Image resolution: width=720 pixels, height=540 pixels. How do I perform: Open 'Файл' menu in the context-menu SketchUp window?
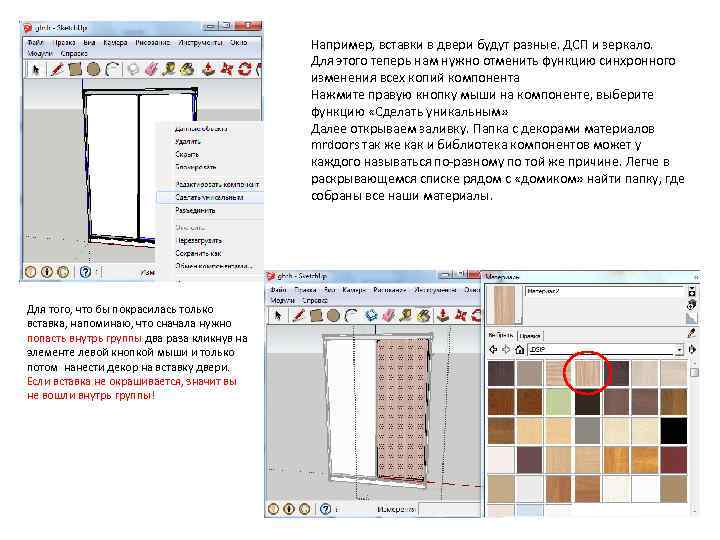(x=35, y=43)
